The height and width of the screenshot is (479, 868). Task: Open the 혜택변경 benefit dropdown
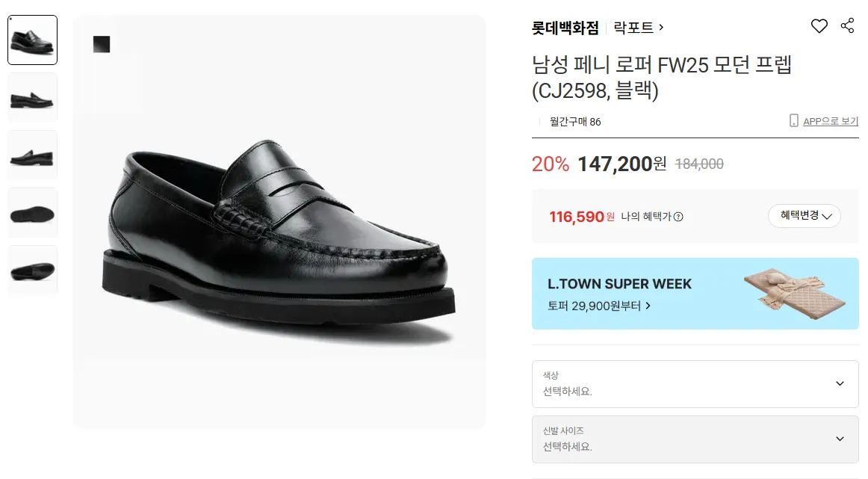coord(804,216)
